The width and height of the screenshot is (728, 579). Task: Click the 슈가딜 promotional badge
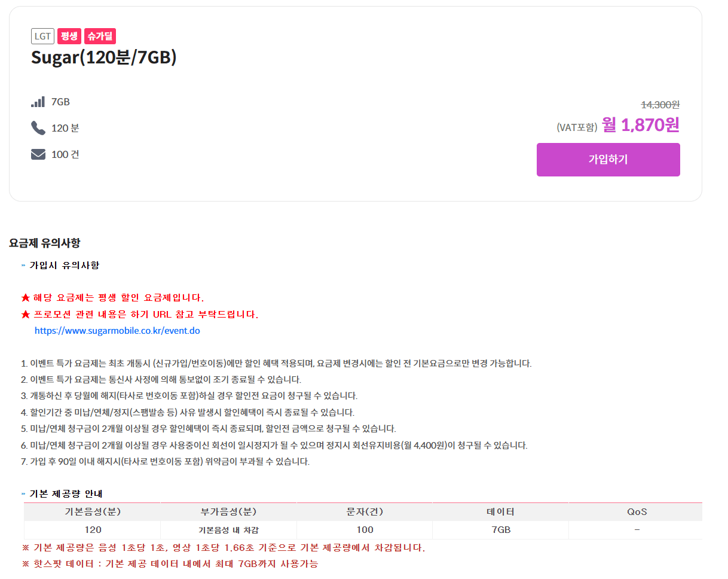pos(99,36)
